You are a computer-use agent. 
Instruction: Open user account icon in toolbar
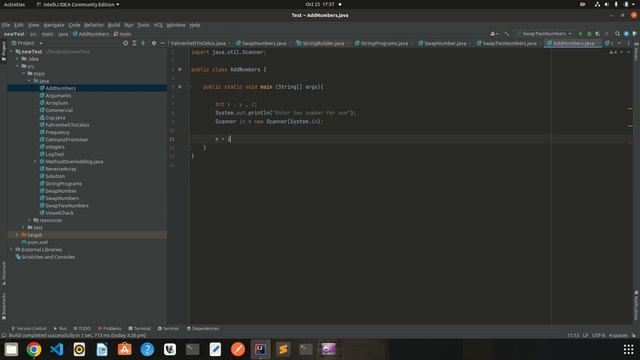(x=494, y=34)
